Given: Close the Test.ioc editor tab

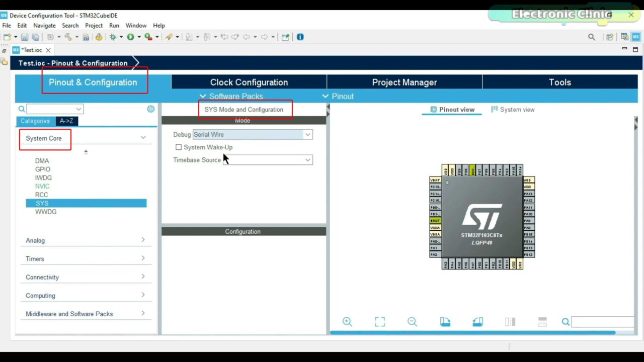Looking at the screenshot, I should pyautogui.click(x=48, y=50).
